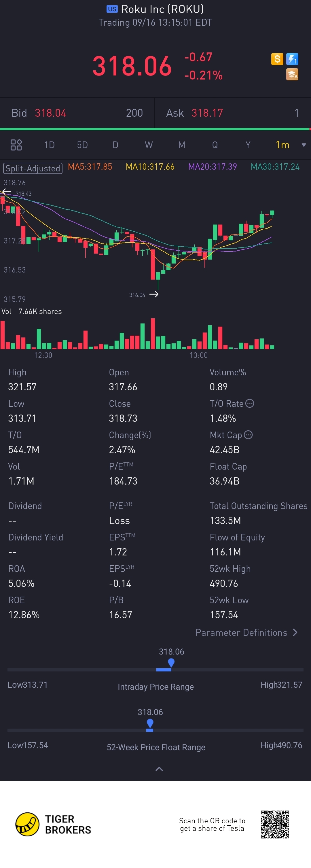Open Parameter Definitions chevron link
The width and height of the screenshot is (311, 868).
(247, 632)
